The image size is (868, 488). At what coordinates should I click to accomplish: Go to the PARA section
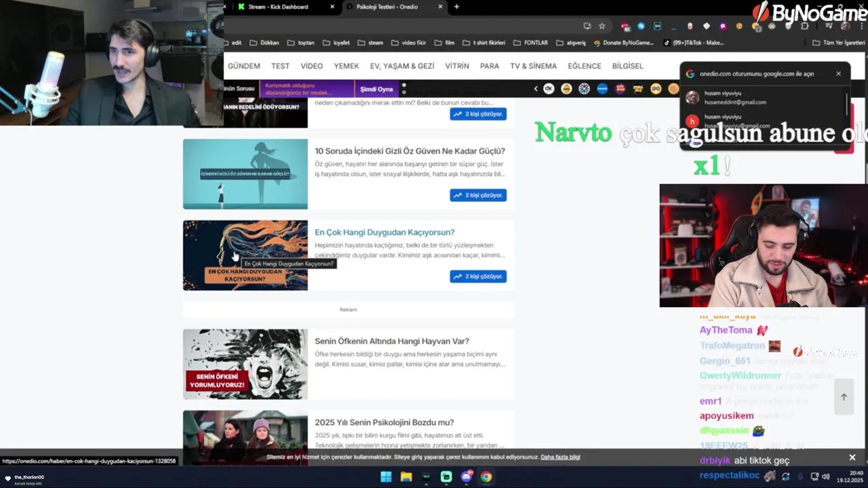click(x=490, y=66)
